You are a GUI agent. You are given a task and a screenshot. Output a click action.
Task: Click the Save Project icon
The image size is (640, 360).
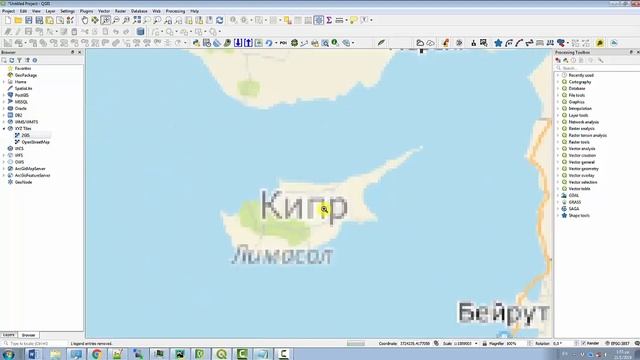(29, 20)
